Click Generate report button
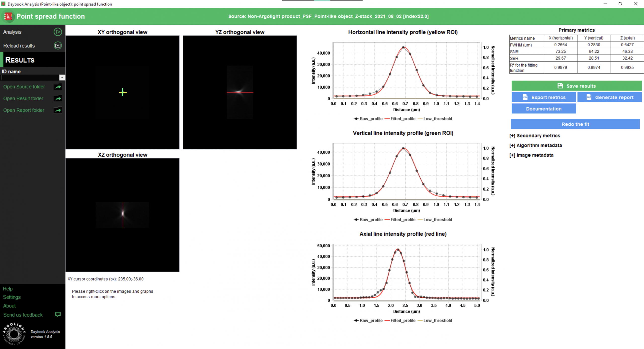Screen dimensions: 644x349 tap(609, 98)
